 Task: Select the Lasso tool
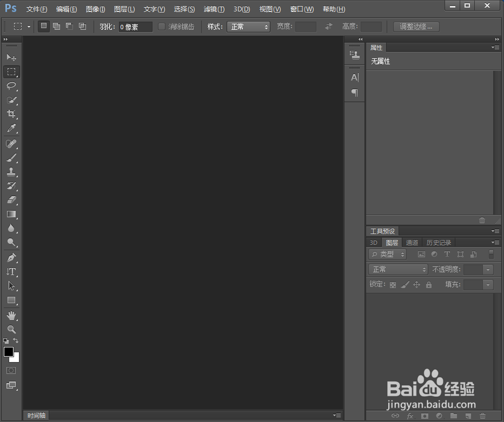[12, 86]
